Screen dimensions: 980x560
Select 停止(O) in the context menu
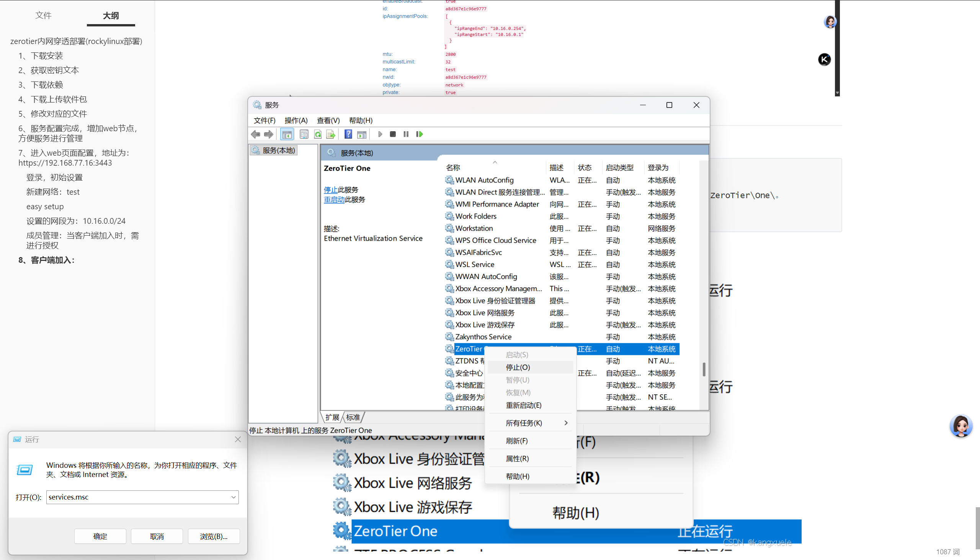point(518,367)
